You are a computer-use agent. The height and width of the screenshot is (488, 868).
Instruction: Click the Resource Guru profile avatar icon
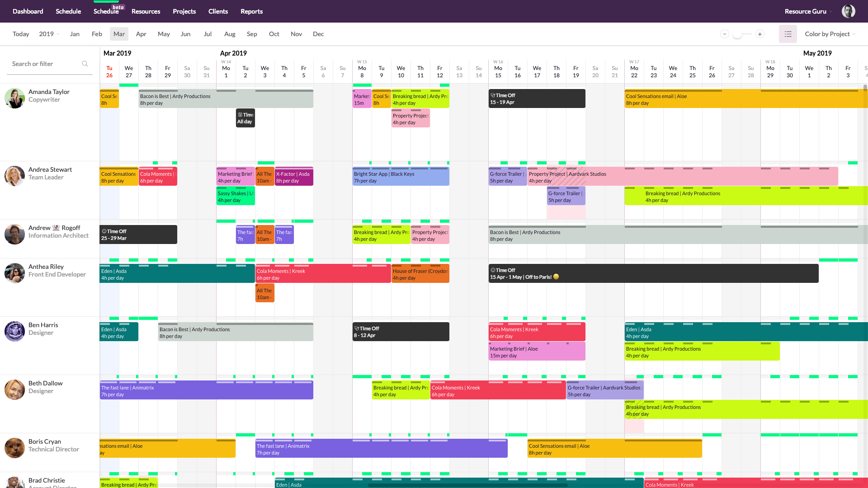coord(849,11)
